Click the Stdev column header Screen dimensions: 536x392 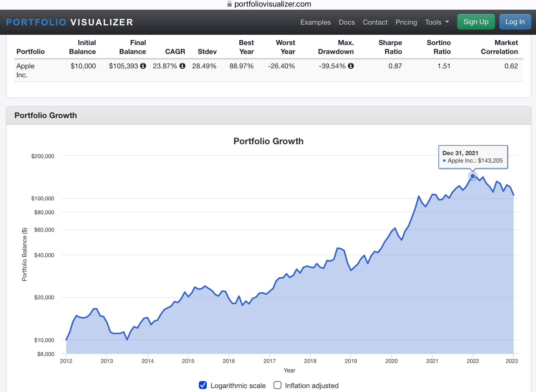click(207, 51)
